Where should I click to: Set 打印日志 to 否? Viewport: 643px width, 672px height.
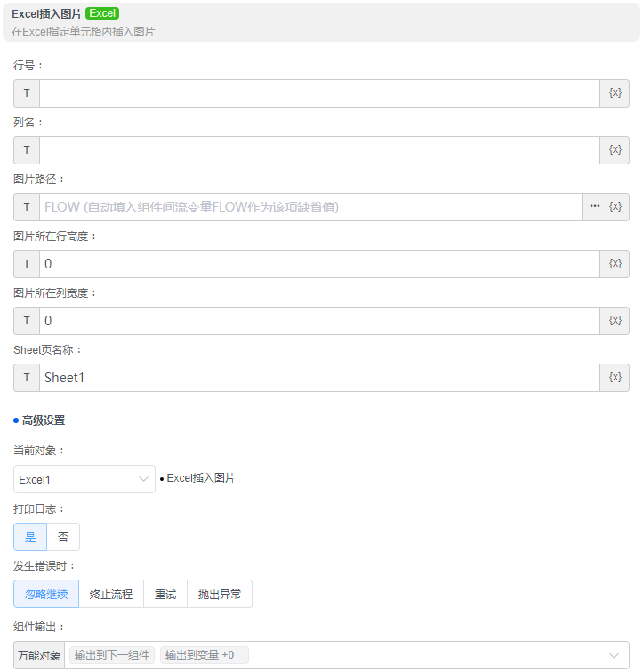63,537
